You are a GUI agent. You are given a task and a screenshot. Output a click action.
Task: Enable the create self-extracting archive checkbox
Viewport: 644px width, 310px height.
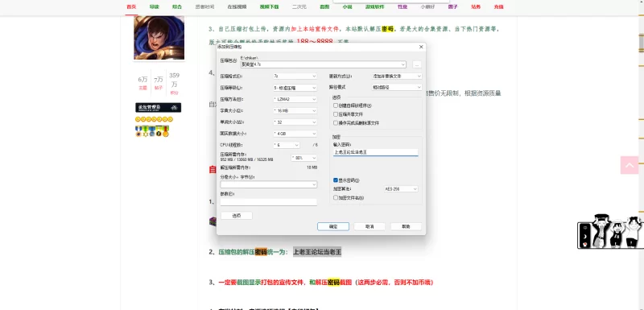click(336, 105)
